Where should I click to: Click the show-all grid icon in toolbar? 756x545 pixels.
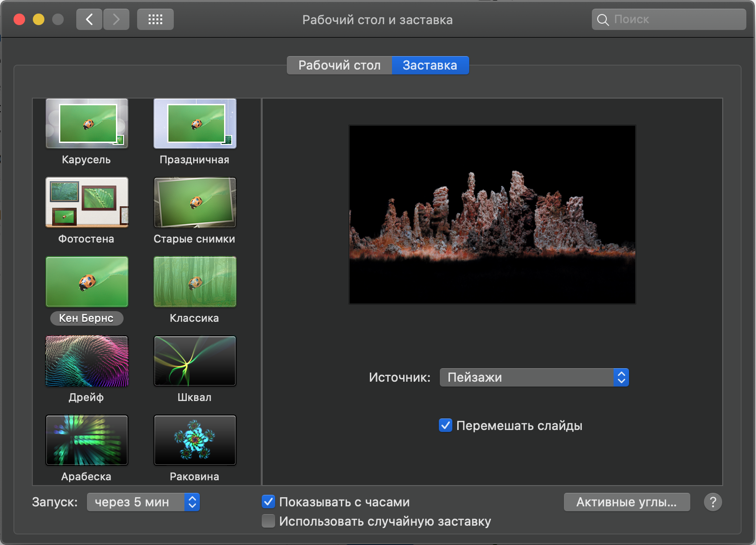[155, 20]
